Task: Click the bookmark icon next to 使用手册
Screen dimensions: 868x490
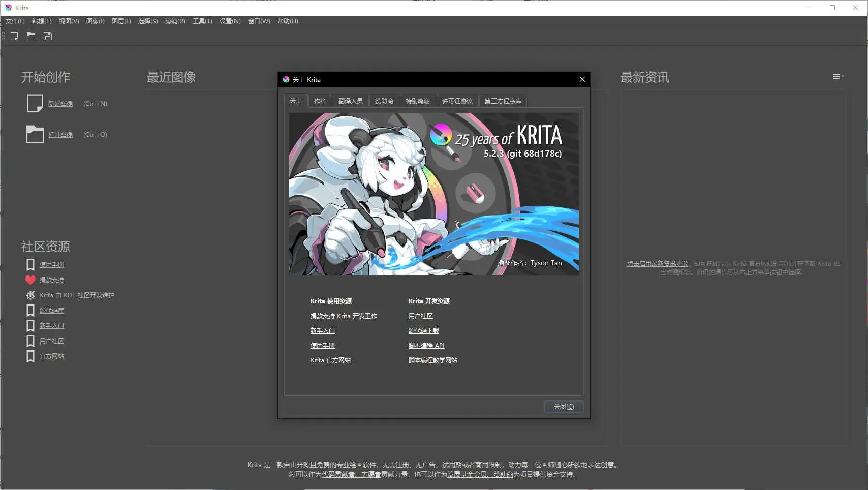Action: coord(30,264)
